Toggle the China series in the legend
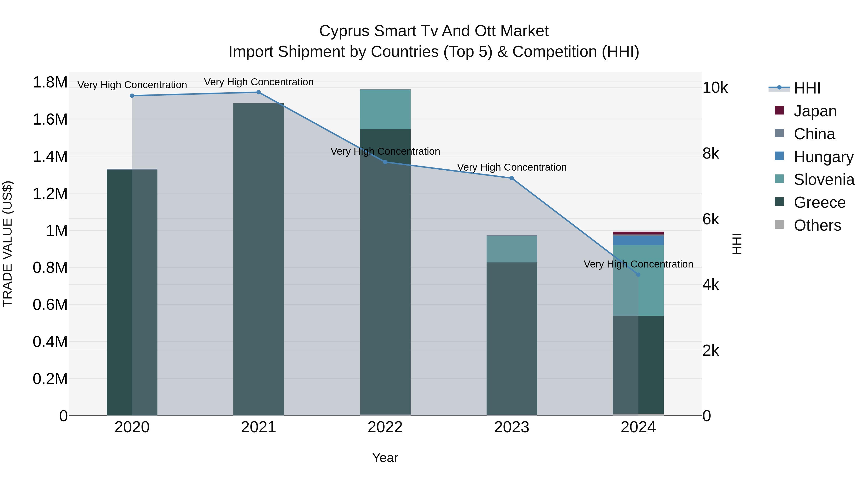The height and width of the screenshot is (488, 868). [805, 134]
